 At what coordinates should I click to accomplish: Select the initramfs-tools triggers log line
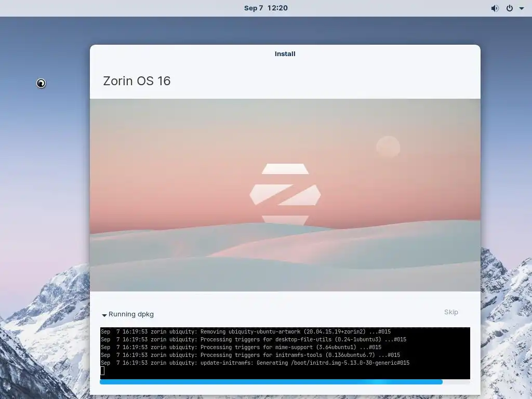point(250,355)
